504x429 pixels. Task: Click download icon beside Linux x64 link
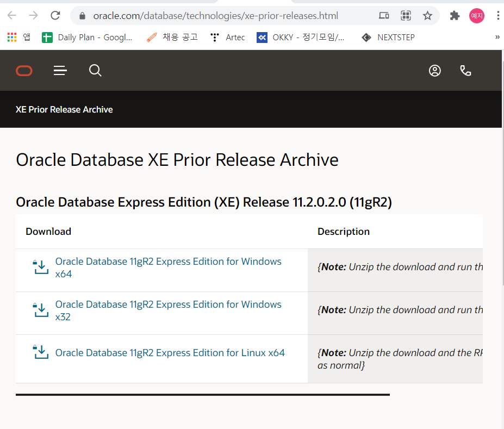click(x=41, y=352)
